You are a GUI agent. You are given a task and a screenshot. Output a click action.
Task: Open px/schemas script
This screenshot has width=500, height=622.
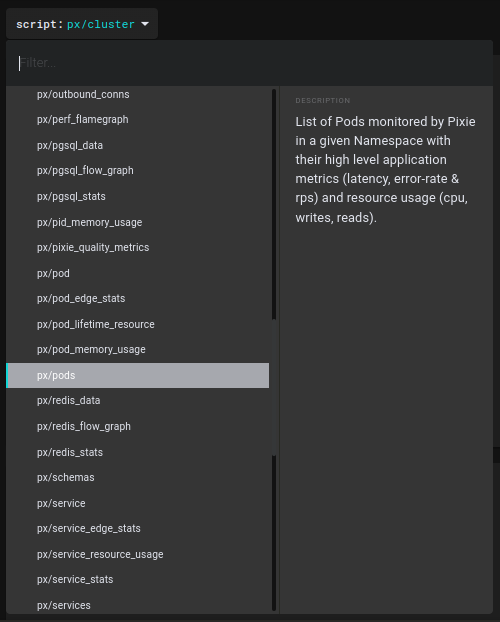[137, 478]
